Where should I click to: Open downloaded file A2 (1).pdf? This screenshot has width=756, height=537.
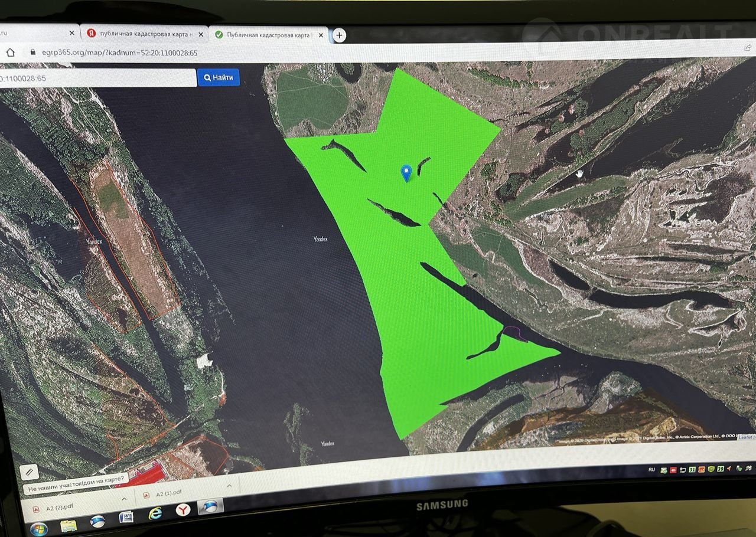(x=171, y=495)
